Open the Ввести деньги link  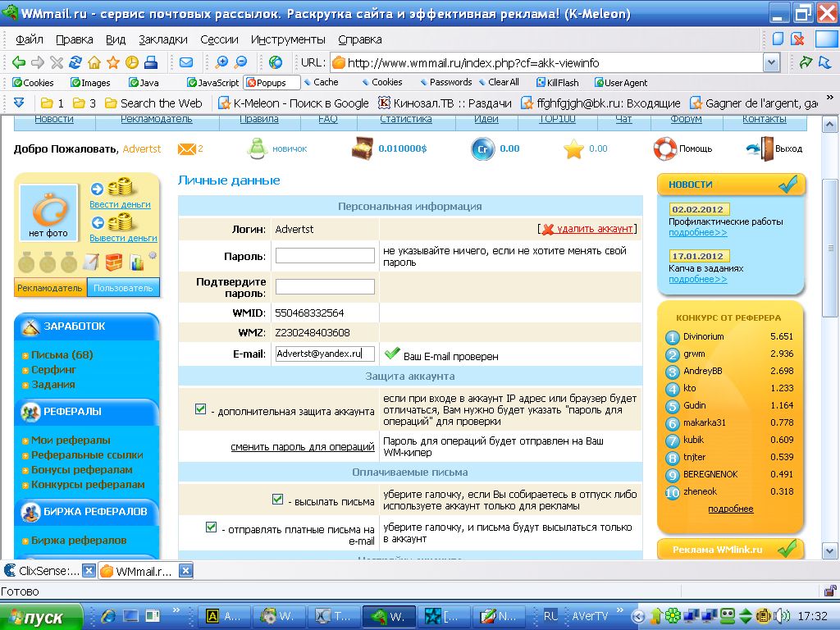click(120, 204)
